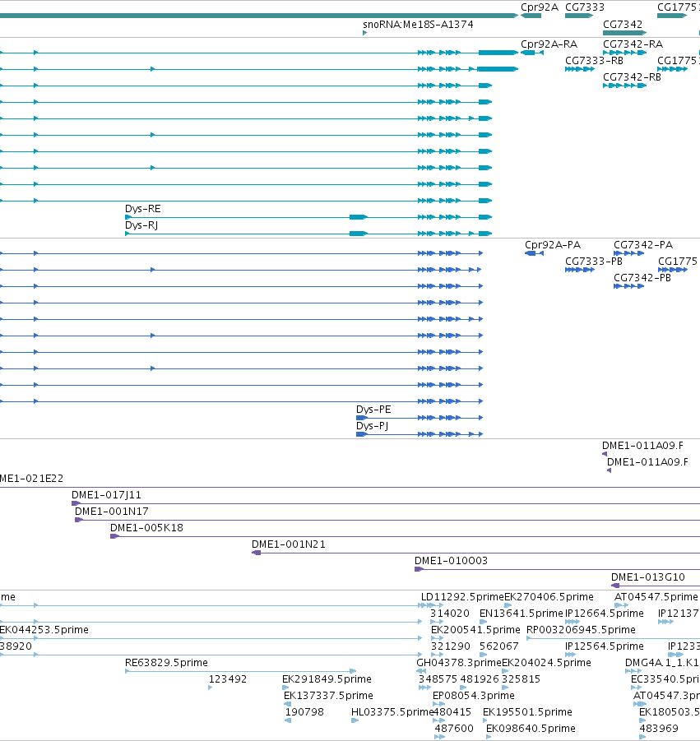
Task: Select the CG7333 gene label
Action: (585, 7)
